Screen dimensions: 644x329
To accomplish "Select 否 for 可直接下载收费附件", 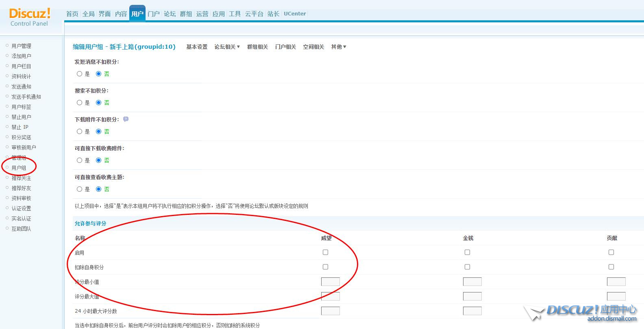I will click(98, 160).
